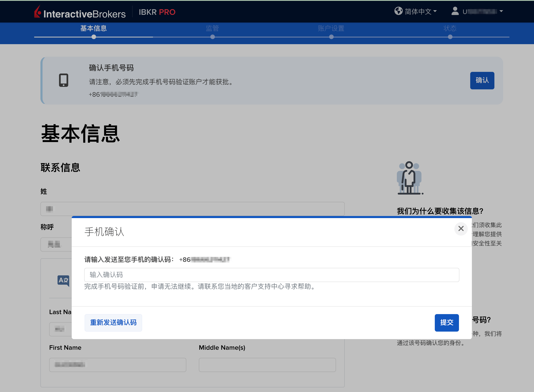Screen dimensions: 534x392
Task: Click 重新发送确认码 to resend the code
Action: [x=113, y=323]
